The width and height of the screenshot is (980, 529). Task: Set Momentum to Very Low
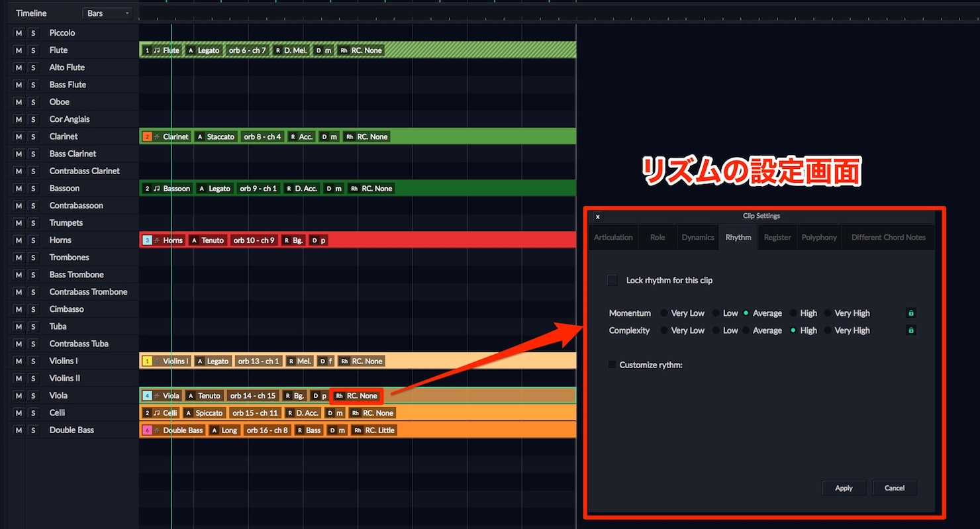tap(664, 313)
